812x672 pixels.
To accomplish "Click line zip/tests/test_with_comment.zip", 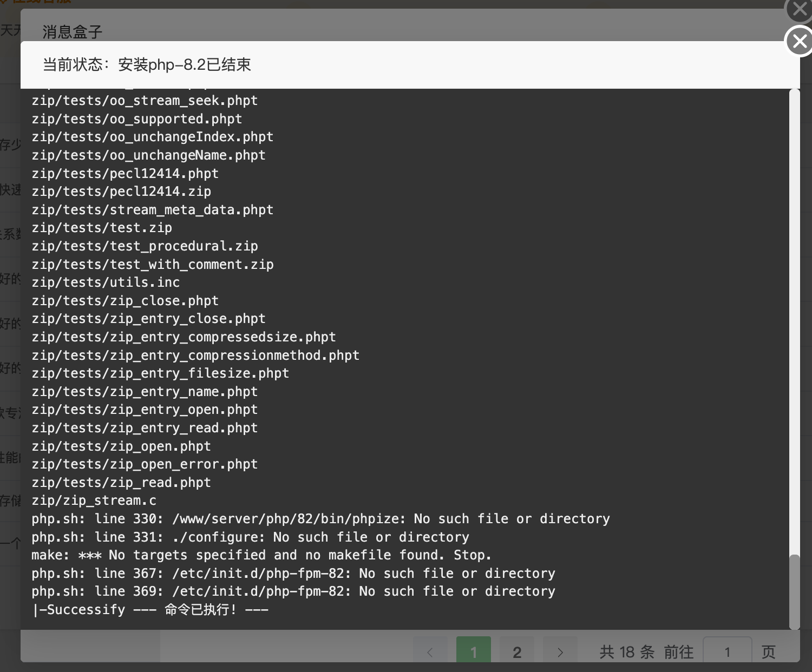I will (153, 265).
